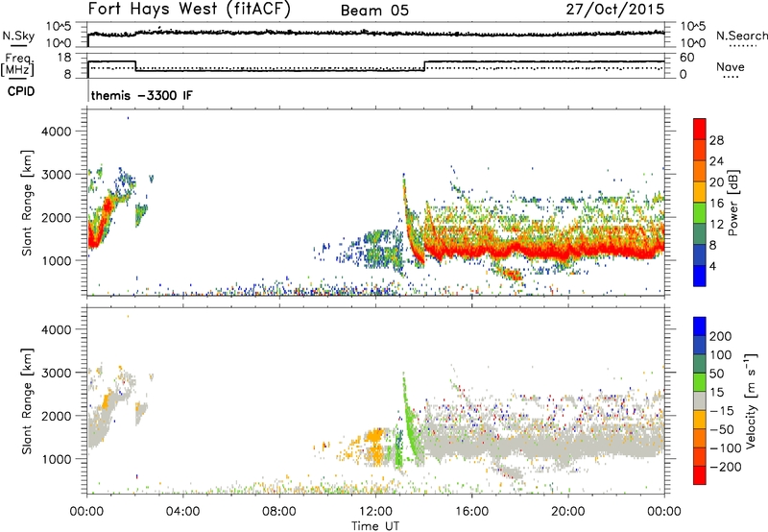768x532 pixels.
Task: Pick the light green 12–16 dB power segment
Action: tap(700, 213)
